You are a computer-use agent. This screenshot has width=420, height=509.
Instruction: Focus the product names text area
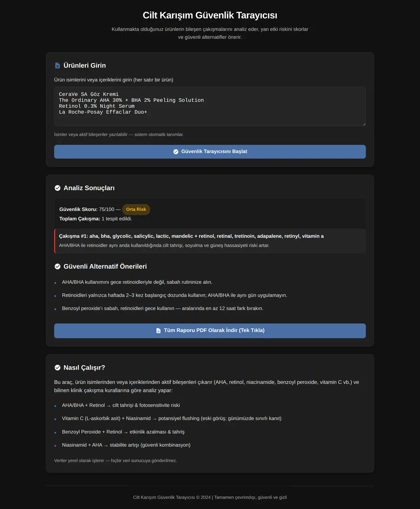(x=210, y=106)
